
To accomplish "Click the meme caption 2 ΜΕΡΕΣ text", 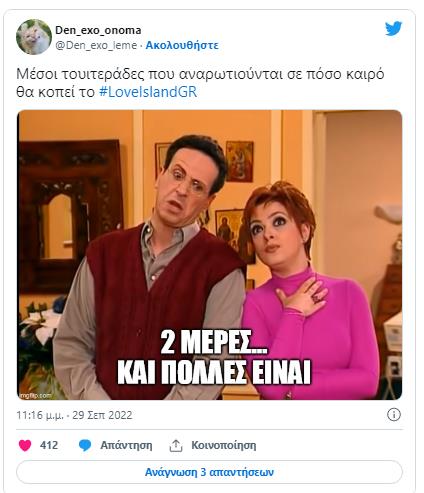I will [213, 342].
